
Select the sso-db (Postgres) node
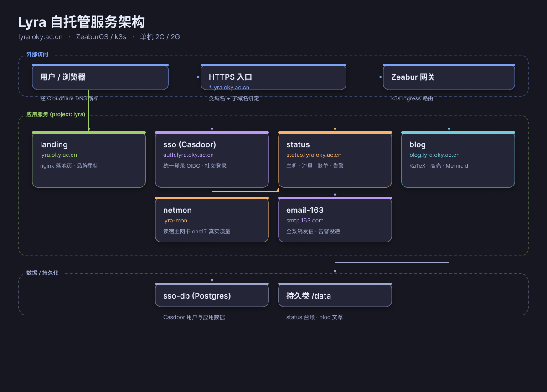pyautogui.click(x=212, y=295)
